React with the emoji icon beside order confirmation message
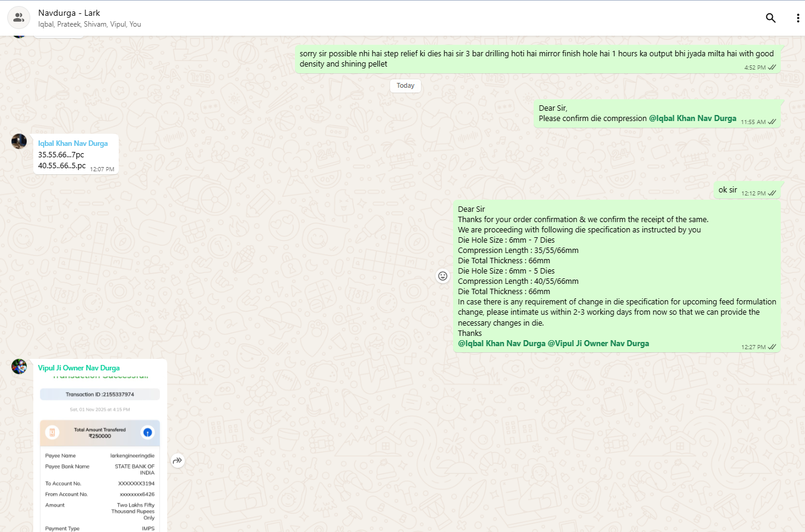Viewport: 805px width, 532px height. click(443, 276)
